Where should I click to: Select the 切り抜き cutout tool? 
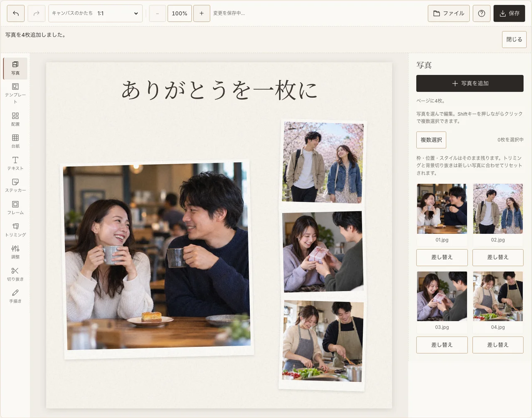pos(15,274)
